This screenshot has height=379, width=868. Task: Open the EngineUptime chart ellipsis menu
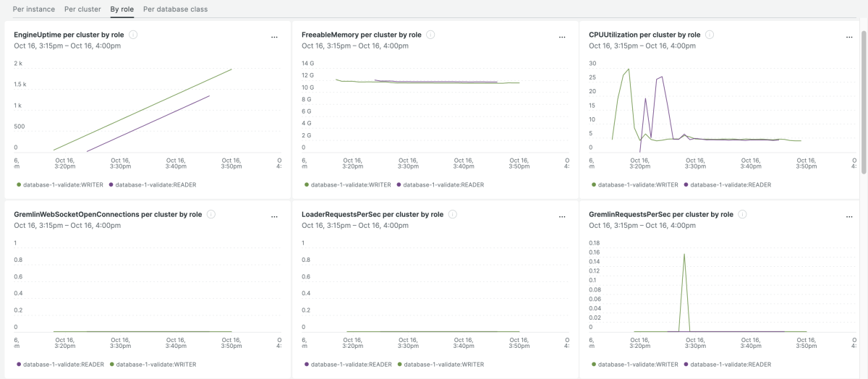pos(274,37)
